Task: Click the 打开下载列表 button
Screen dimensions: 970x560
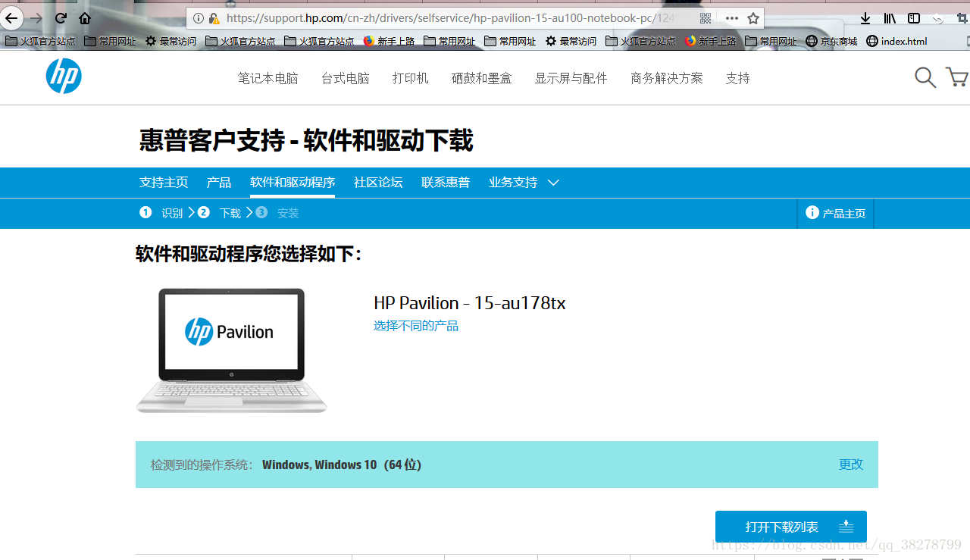Action: pos(791,527)
